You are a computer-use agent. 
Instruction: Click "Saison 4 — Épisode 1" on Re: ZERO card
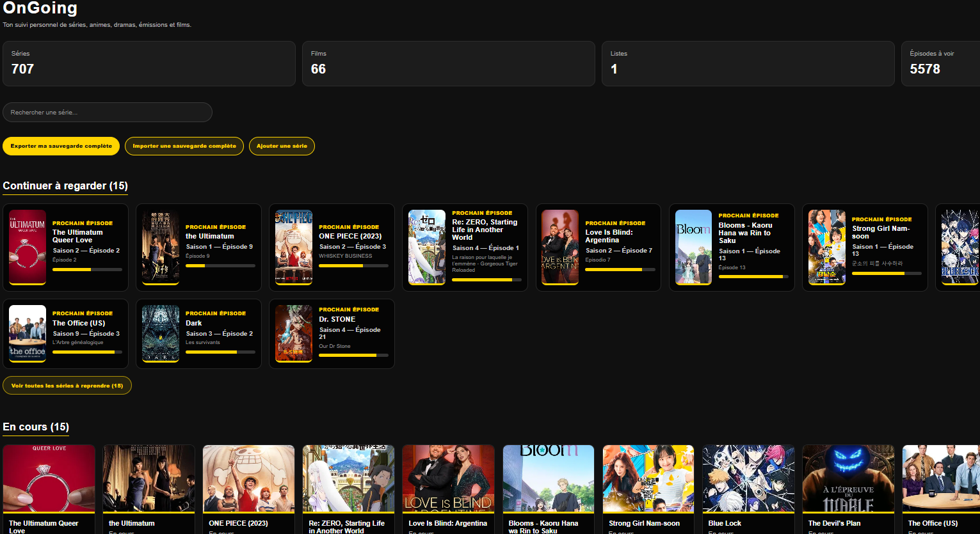click(x=485, y=248)
